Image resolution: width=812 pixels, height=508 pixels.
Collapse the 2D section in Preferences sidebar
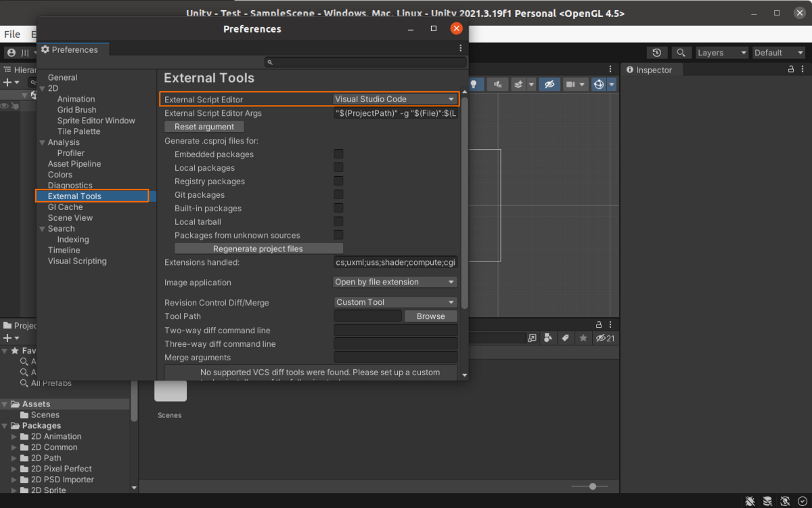(43, 87)
